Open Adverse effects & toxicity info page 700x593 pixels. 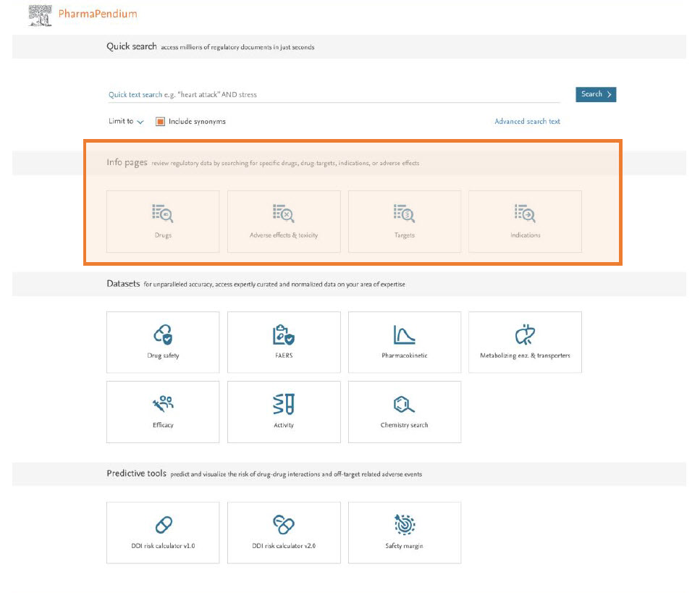(x=284, y=222)
